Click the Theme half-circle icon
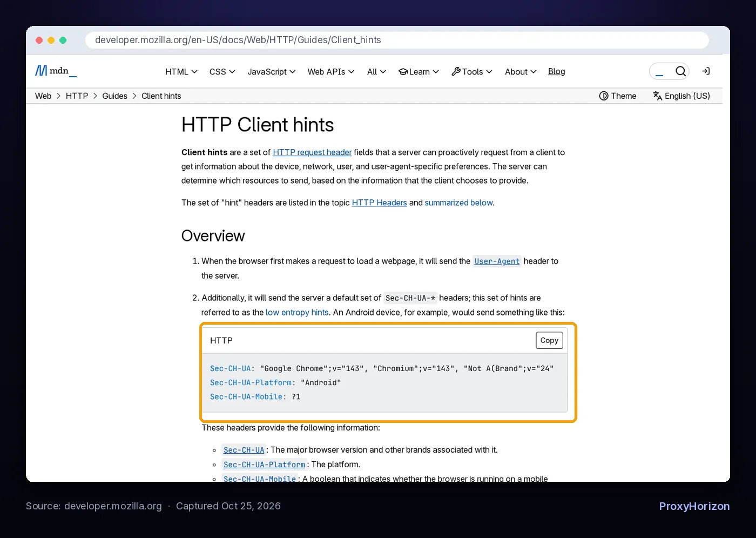The width and height of the screenshot is (756, 538). coord(604,96)
